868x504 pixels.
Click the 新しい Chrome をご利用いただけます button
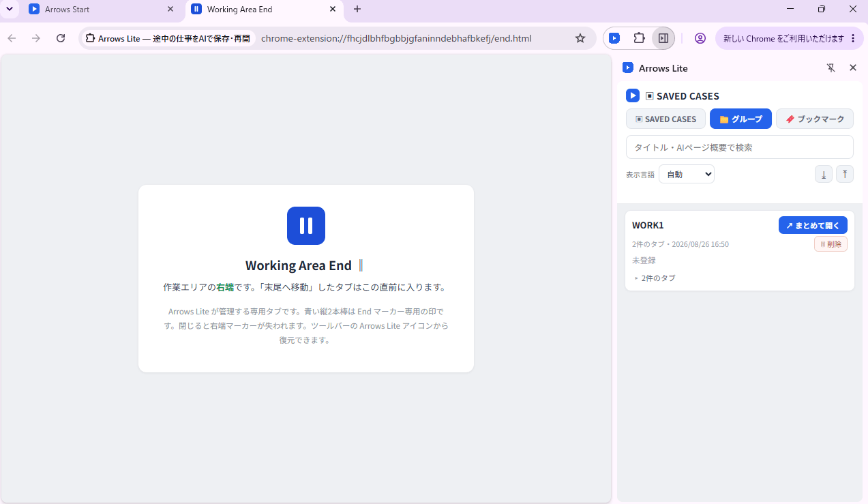pyautogui.click(x=783, y=38)
